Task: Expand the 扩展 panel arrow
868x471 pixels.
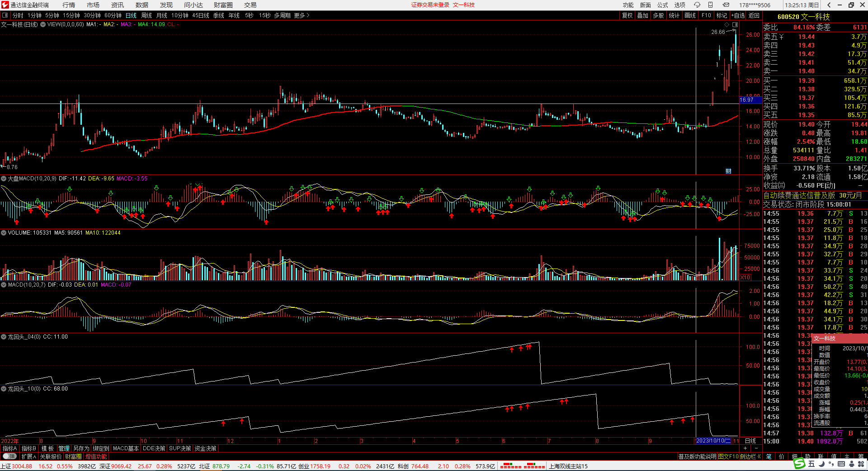Action: pos(28,457)
